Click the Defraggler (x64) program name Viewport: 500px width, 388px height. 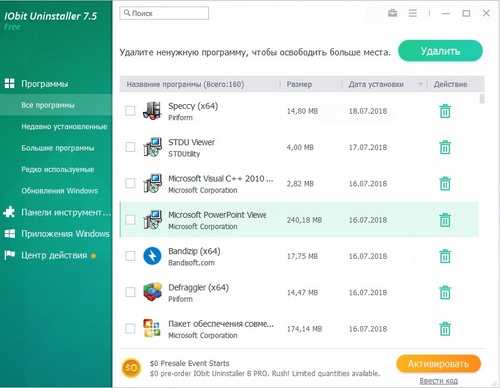pos(198,287)
